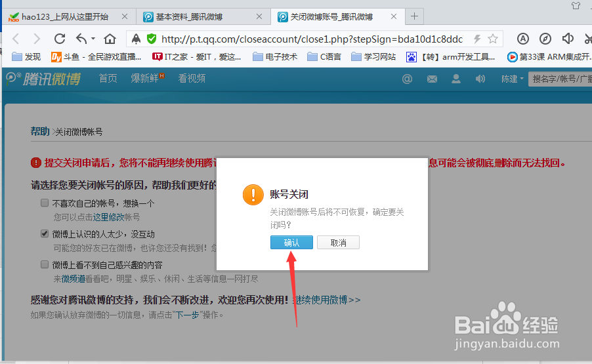Open a new browser tab

414,16
